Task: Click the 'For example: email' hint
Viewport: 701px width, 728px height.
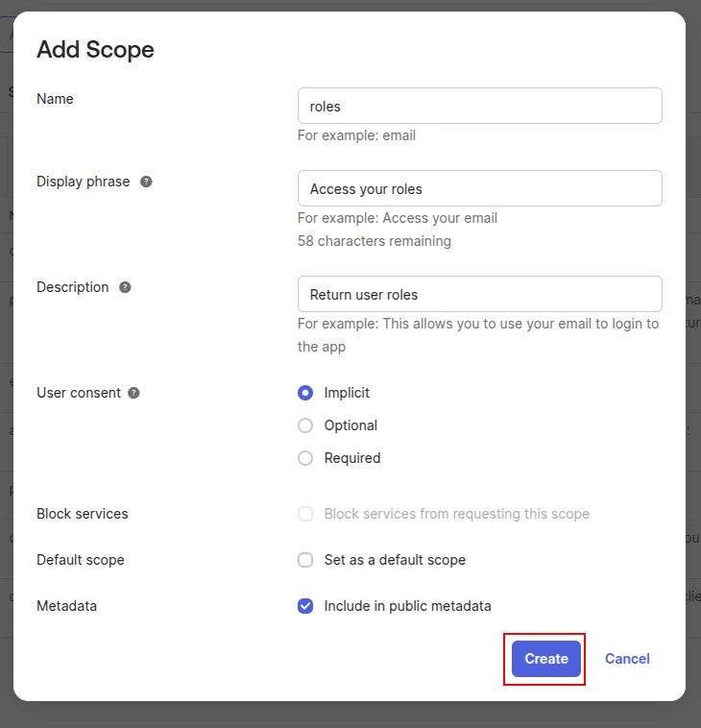Action: 356,135
